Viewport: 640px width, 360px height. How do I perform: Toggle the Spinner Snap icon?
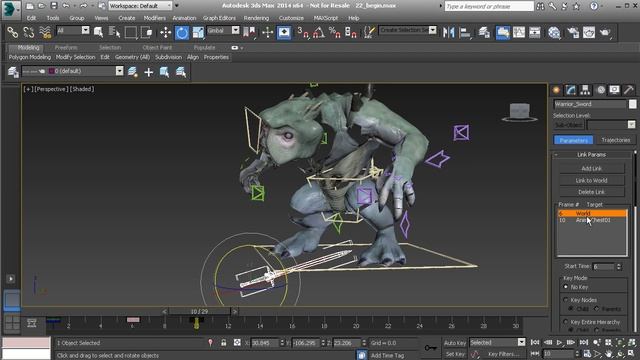pyautogui.click(x=351, y=32)
